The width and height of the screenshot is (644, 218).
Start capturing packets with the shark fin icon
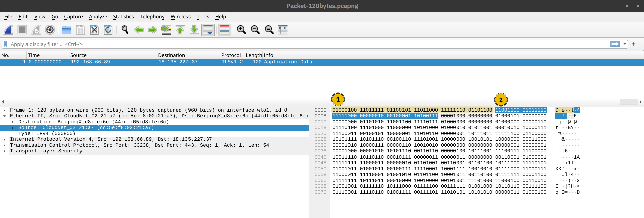(8, 30)
